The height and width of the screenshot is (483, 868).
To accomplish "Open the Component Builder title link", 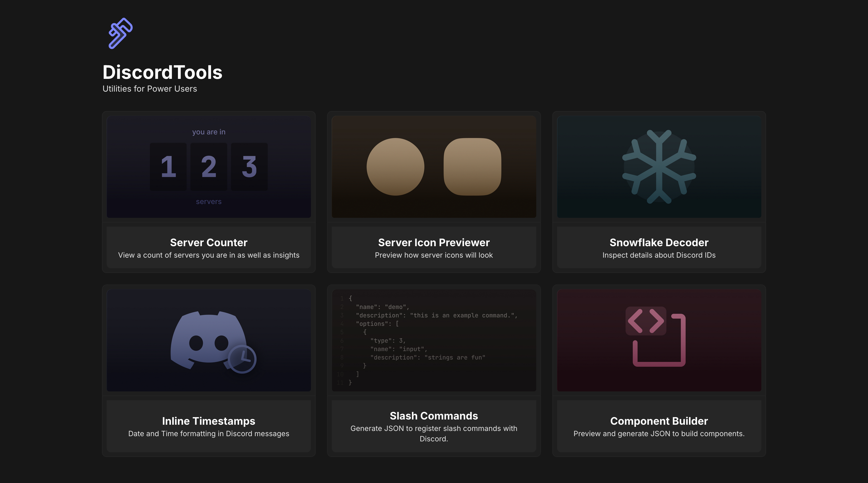I will [x=659, y=421].
